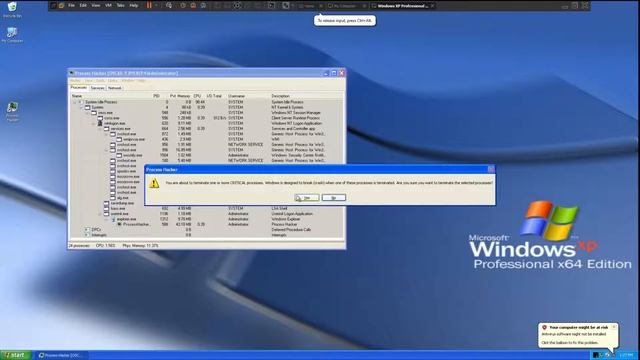
Task: Open the VMware Edit menu
Action: click(83, 5)
